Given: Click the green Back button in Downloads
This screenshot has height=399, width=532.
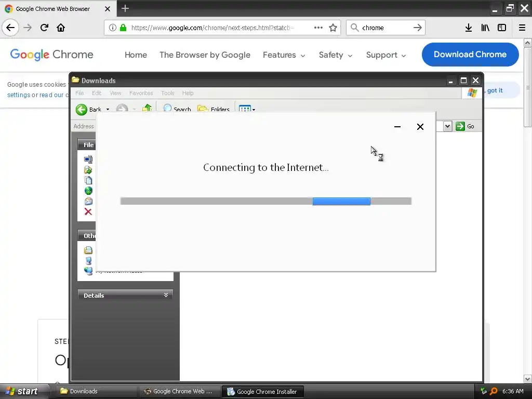Looking at the screenshot, I should pos(88,109).
